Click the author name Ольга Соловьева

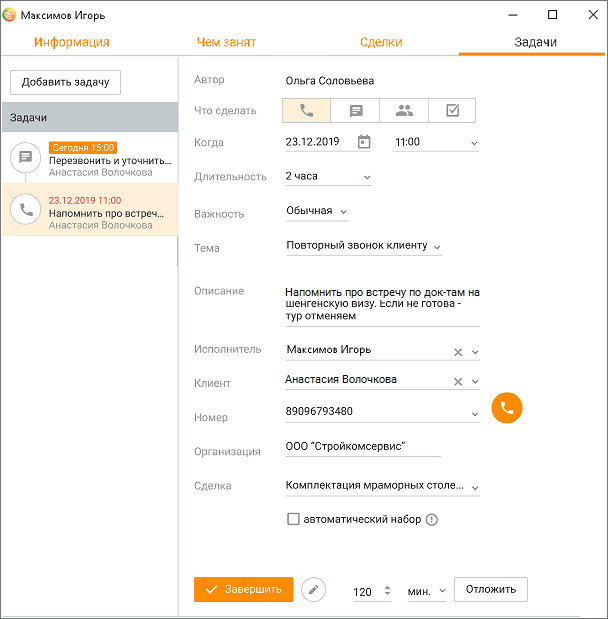330,81
